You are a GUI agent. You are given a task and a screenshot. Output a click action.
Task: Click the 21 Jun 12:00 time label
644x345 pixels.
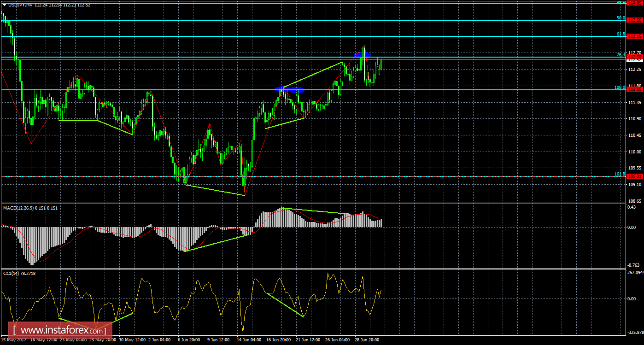308,340
